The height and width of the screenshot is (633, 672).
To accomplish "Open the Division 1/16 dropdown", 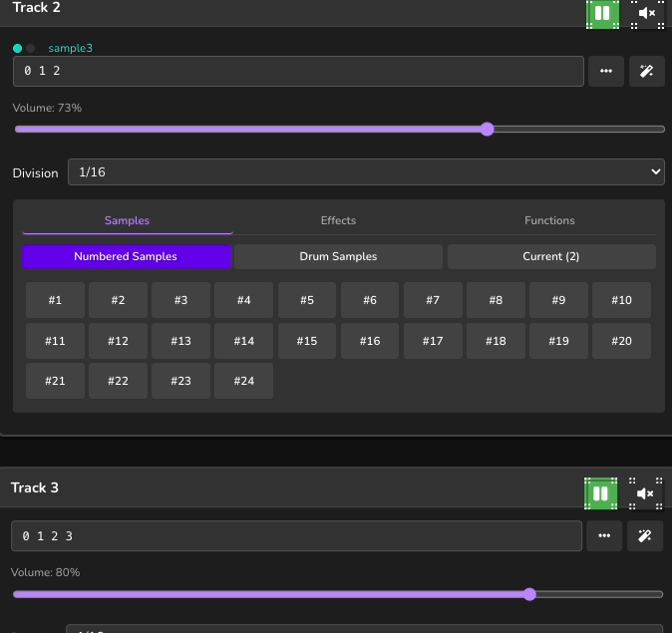I will point(365,172).
